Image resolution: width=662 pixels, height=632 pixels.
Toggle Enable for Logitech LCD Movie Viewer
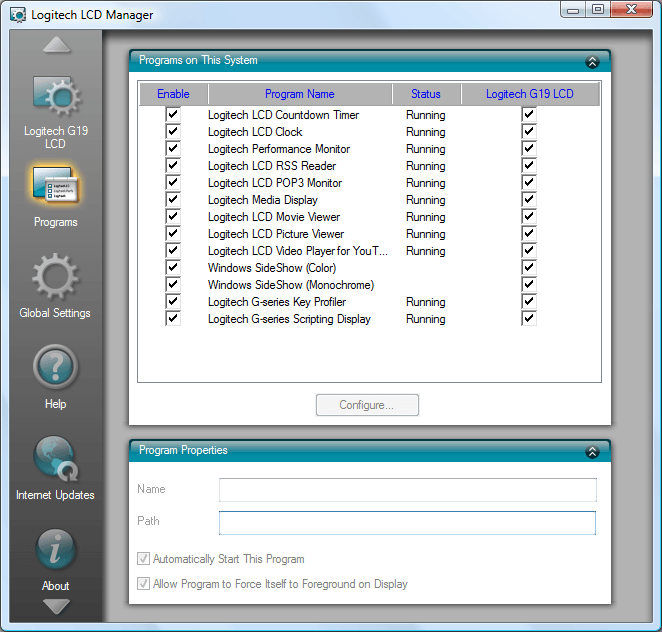[x=173, y=217]
